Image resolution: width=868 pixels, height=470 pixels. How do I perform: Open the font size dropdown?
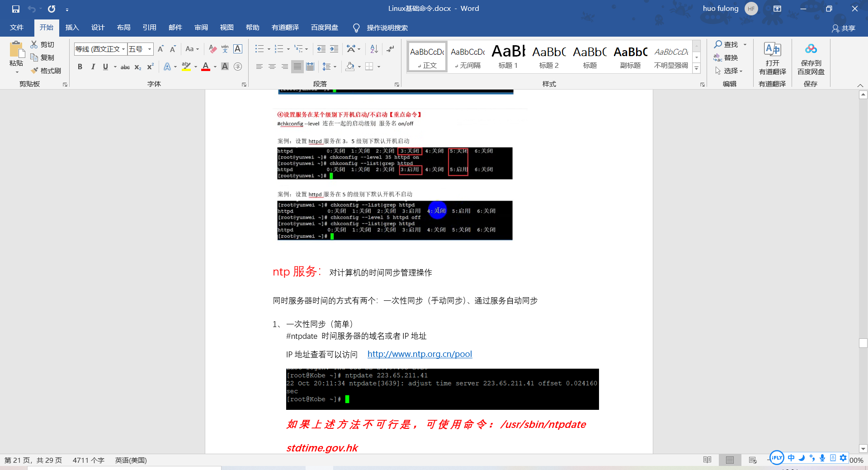(149, 49)
